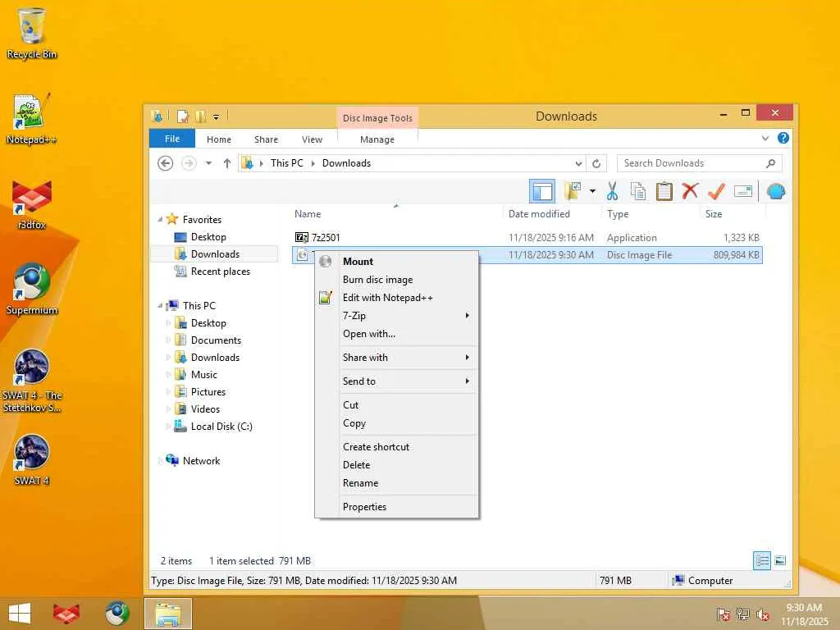The width and height of the screenshot is (840, 630).
Task: Click the red X Delete toolbar icon
Action: point(690,190)
